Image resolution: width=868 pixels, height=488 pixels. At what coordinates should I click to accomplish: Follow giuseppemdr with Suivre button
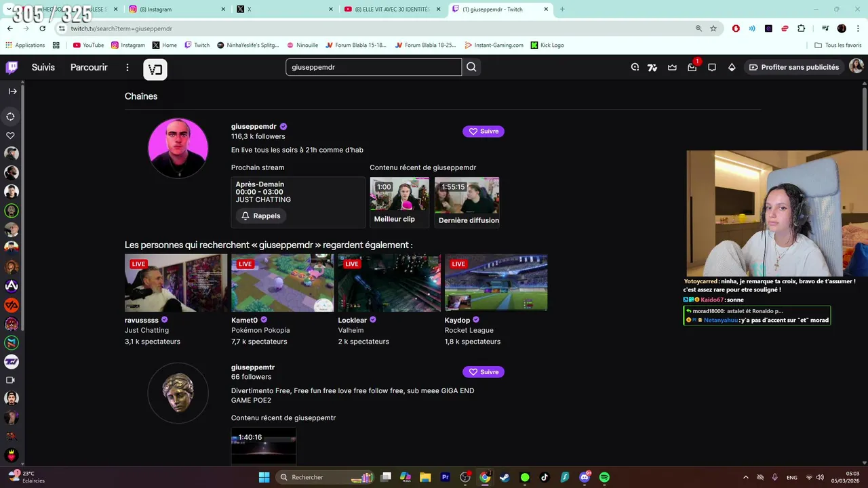point(484,131)
